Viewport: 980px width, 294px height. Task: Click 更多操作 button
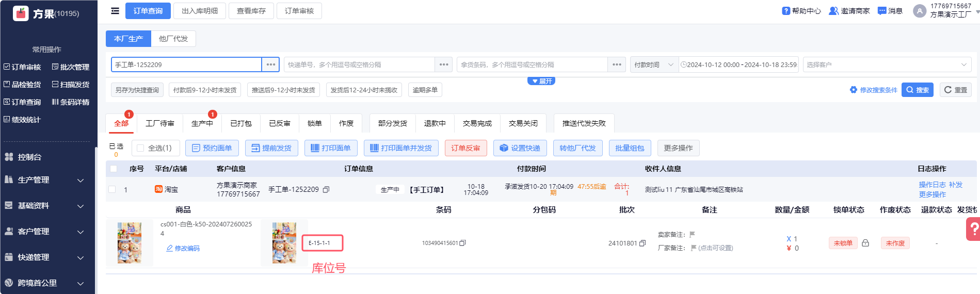(678, 148)
